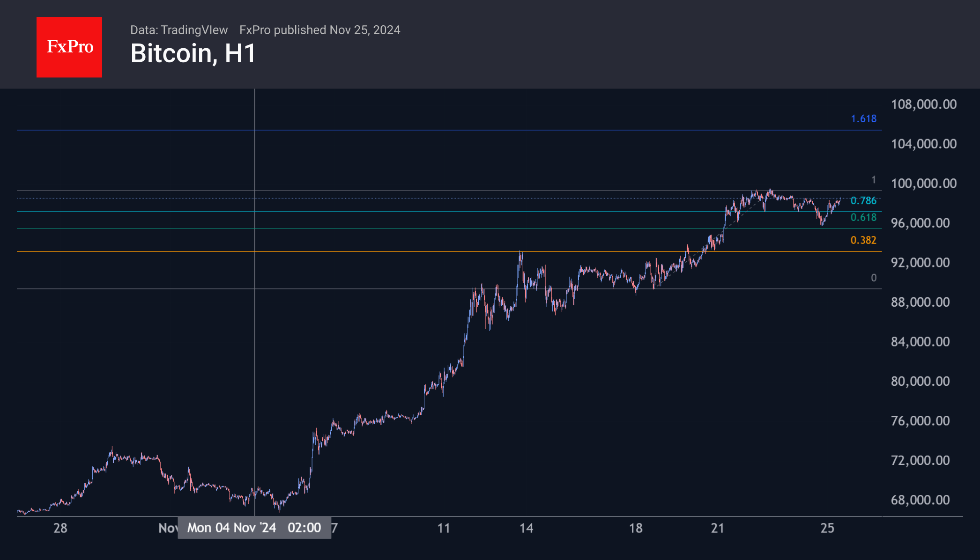Click the Mon 04 Nov '24 02:00 crosshair label
Viewport: 980px width, 560px height.
point(254,528)
